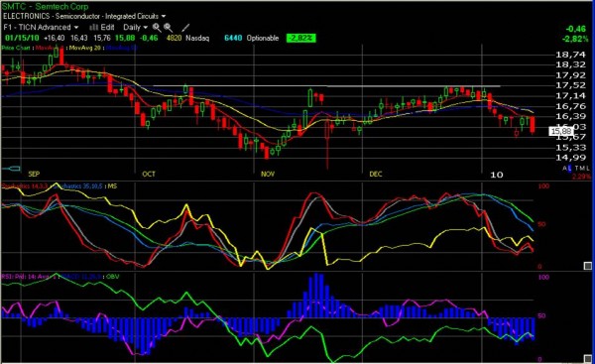This screenshot has height=364, width=595.
Task: Click the Price Chart legend label
Action: (16, 48)
